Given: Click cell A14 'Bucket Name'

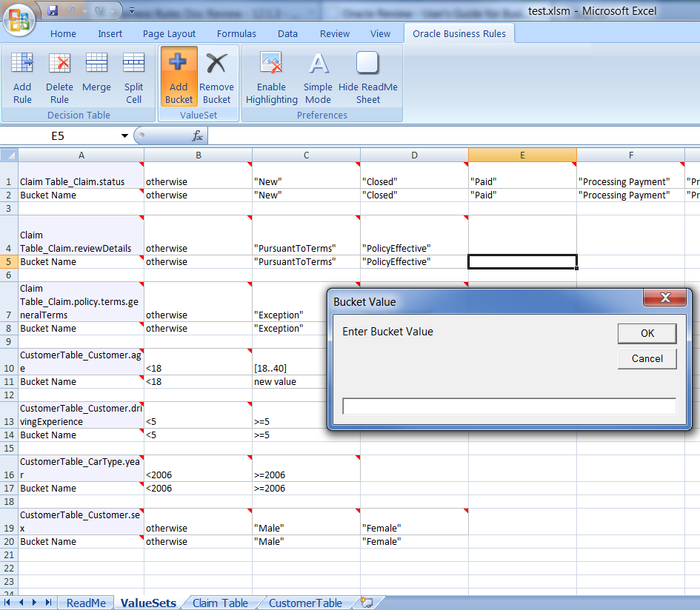Looking at the screenshot, I should pos(81,435).
